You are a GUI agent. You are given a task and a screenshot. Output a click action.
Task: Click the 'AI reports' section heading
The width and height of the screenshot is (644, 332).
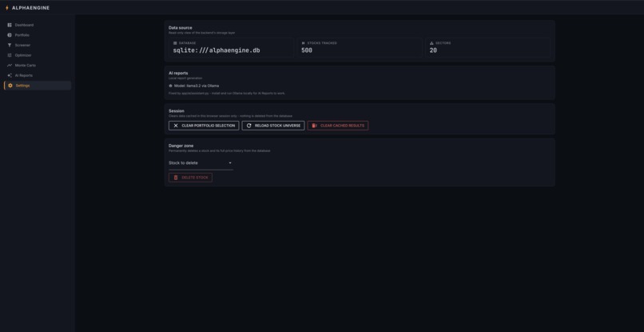(x=178, y=74)
